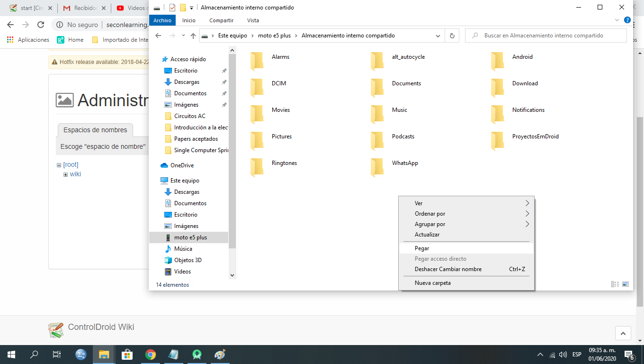Open the Explorer help question mark icon
The height and width of the screenshot is (364, 644).
point(627,20)
